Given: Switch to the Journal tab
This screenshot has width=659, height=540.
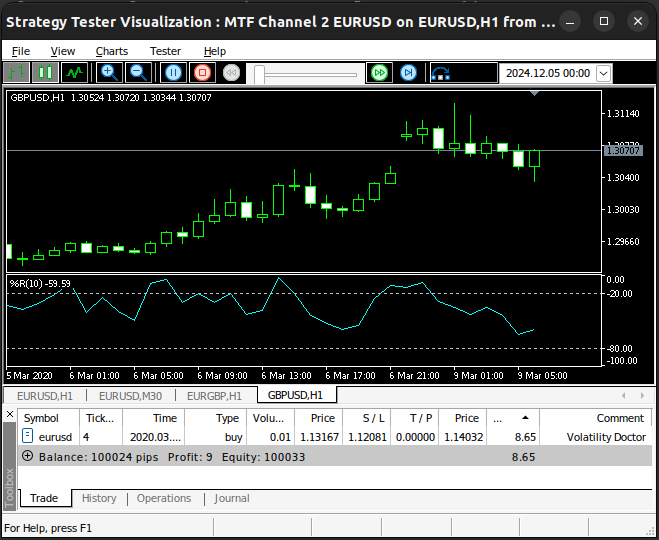Looking at the screenshot, I should pos(232,498).
